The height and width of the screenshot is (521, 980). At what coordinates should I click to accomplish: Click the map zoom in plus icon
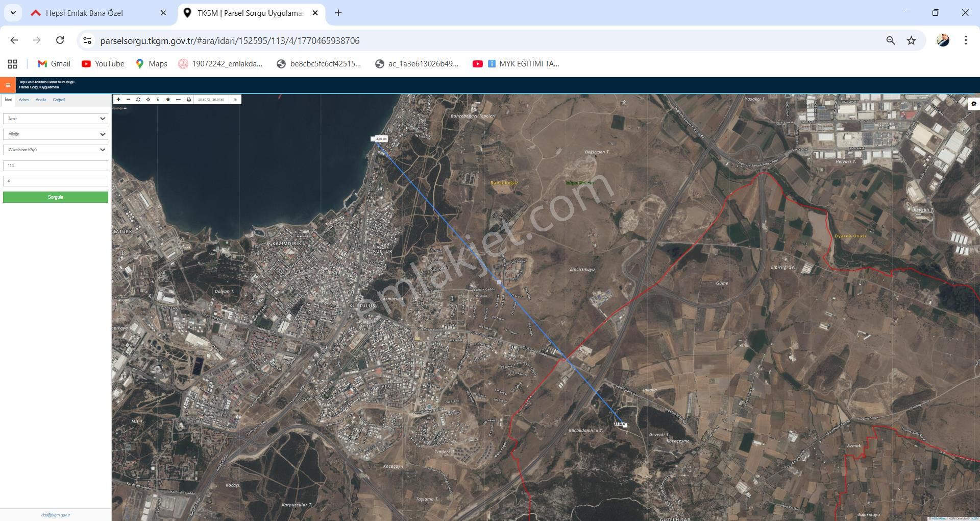118,100
